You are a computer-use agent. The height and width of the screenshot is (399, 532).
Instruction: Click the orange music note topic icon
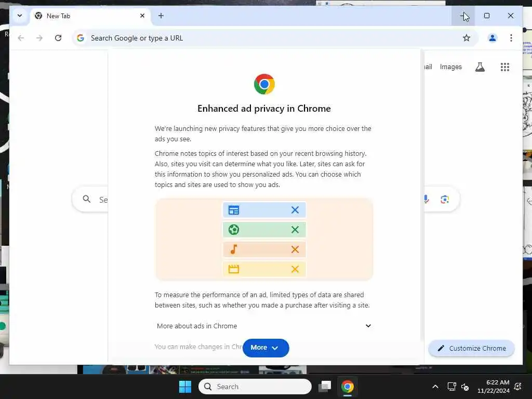(x=234, y=249)
